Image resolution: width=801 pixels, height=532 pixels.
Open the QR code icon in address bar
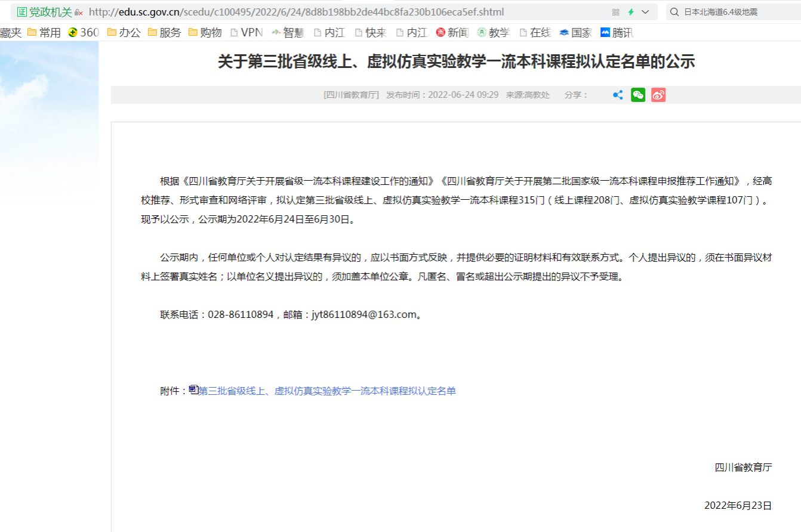[x=616, y=12]
